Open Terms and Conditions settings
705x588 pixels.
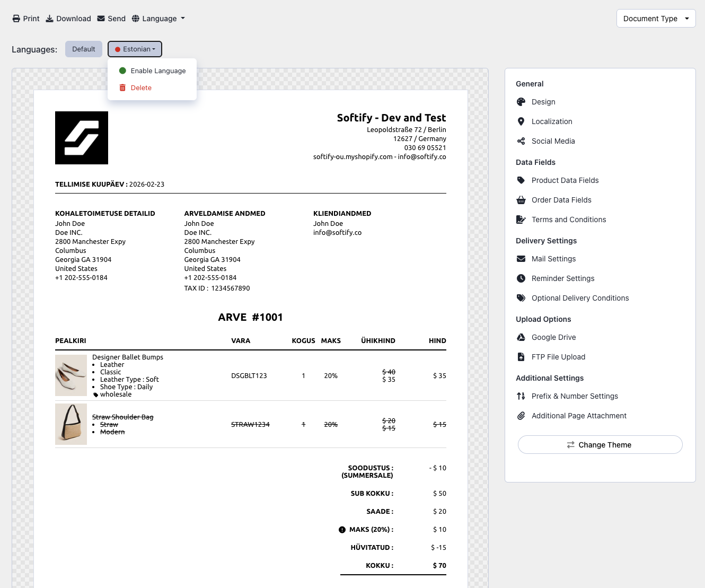pos(568,220)
